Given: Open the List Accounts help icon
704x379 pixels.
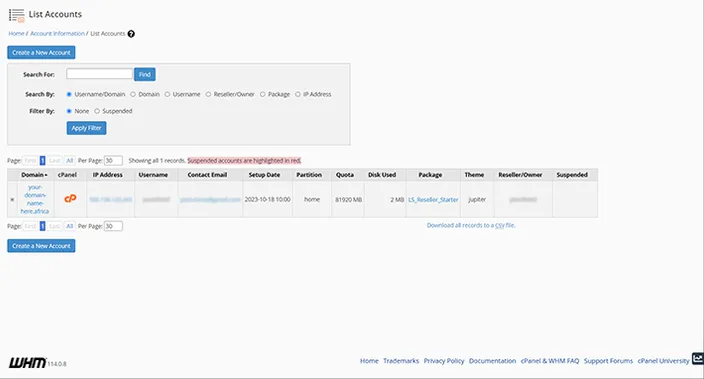Looking at the screenshot, I should pos(131,34).
